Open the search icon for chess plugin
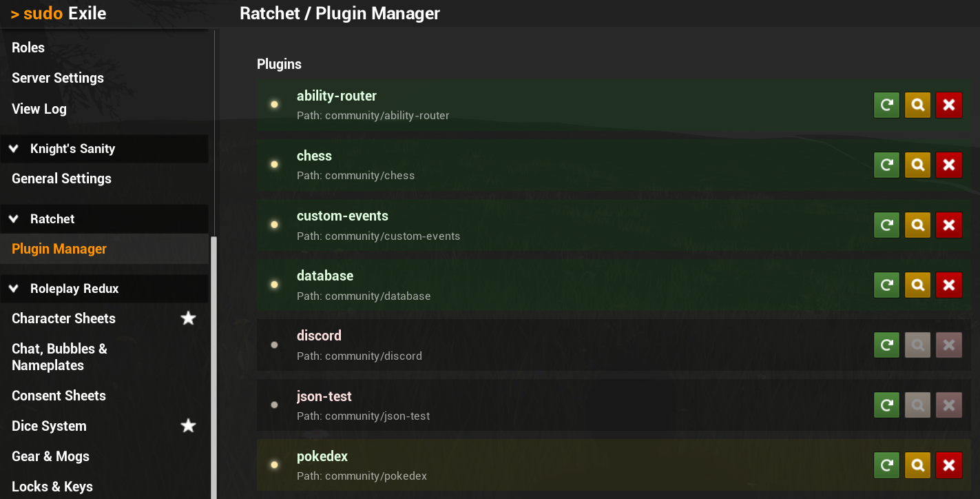This screenshot has height=499, width=980. [x=917, y=165]
